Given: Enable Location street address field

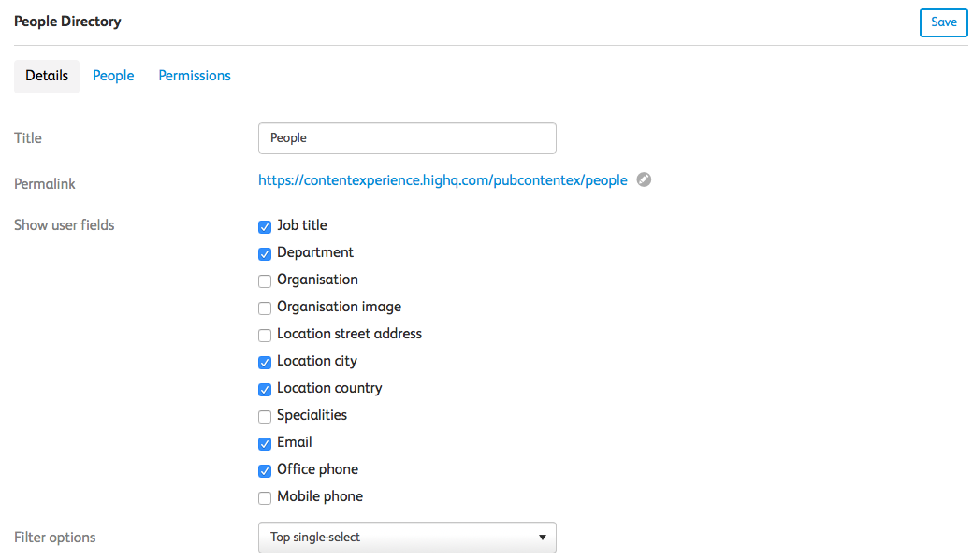Looking at the screenshot, I should coord(265,336).
